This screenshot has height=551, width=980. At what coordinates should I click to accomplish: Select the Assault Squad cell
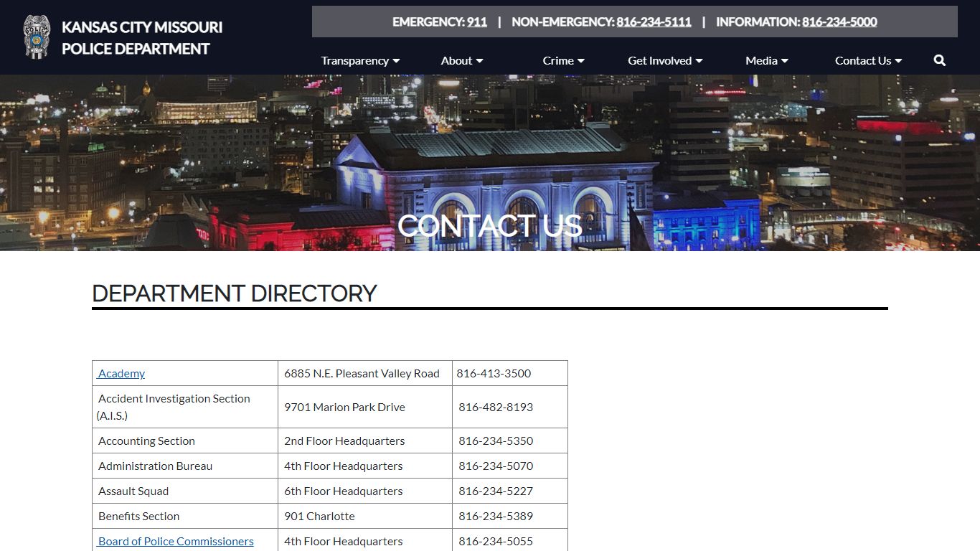(x=185, y=491)
